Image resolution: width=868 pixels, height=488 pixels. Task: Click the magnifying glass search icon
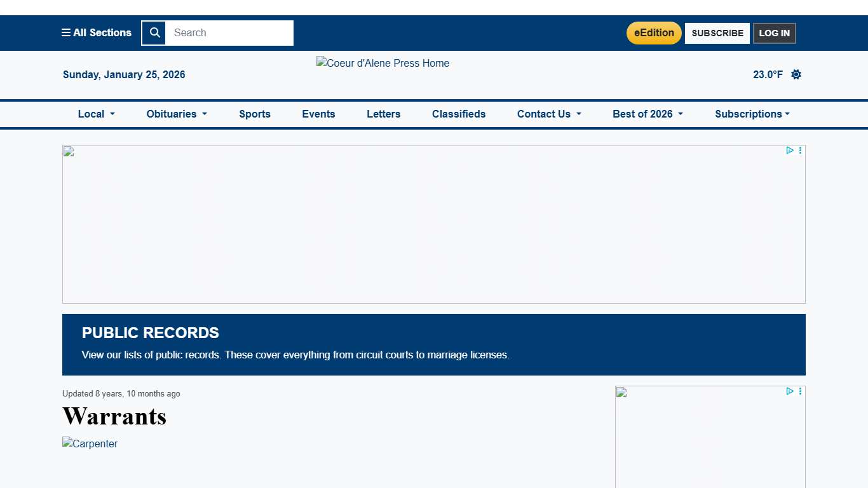pos(154,33)
